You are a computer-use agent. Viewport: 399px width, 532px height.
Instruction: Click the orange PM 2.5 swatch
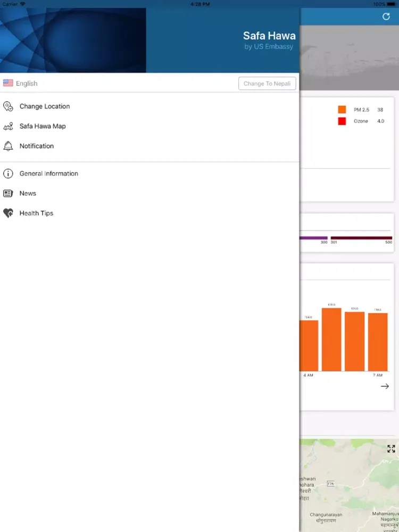tap(342, 110)
